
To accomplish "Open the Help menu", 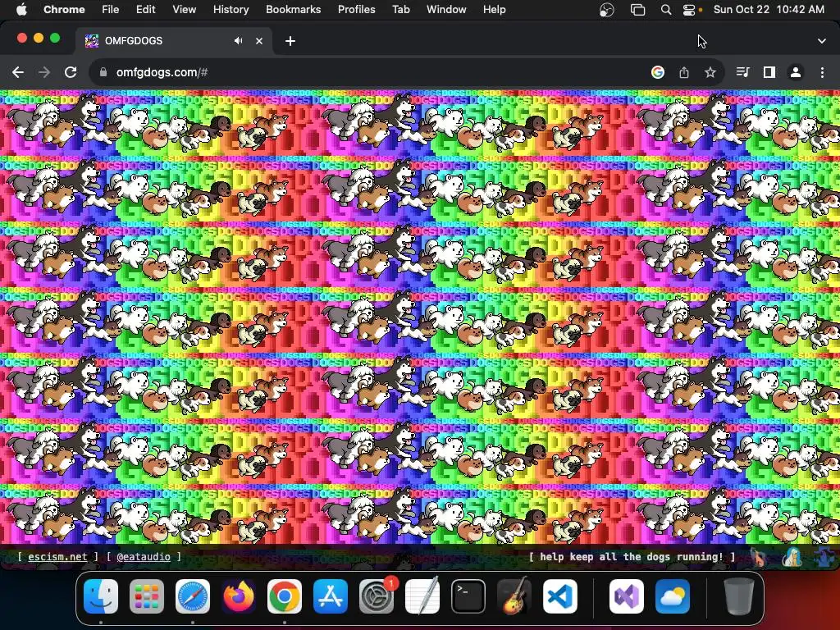I will click(x=494, y=10).
